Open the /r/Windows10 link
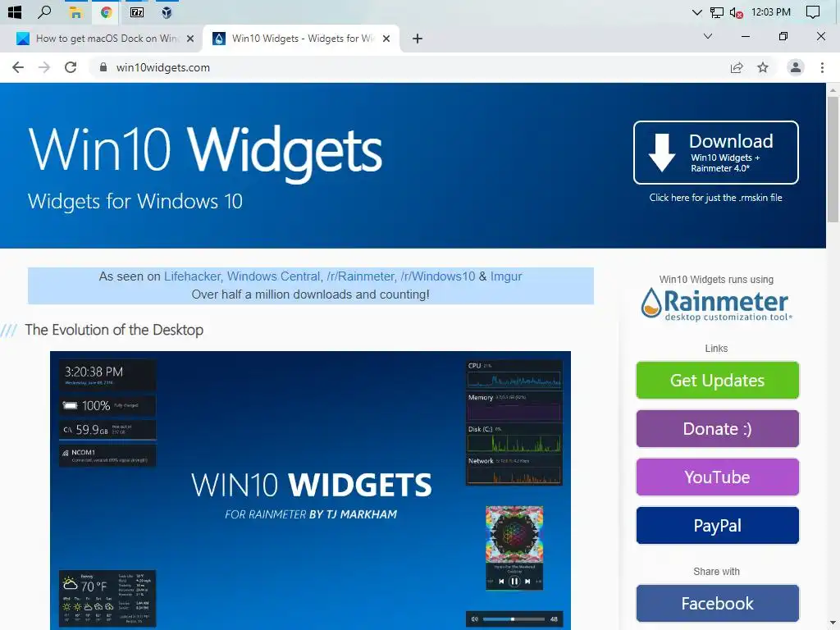This screenshot has height=630, width=840. [438, 276]
